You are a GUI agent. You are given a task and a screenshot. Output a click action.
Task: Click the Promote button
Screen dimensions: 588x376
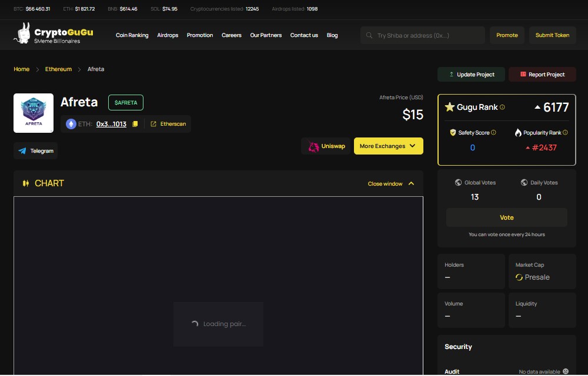(507, 35)
